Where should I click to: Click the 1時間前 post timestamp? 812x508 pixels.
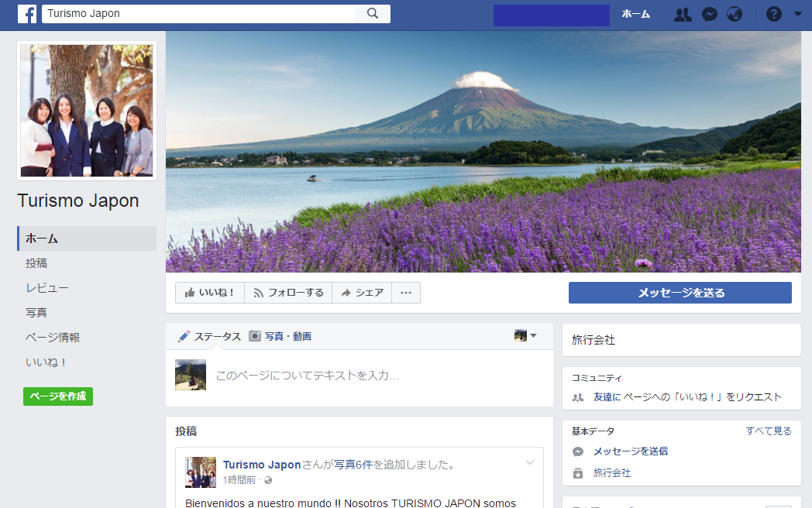point(239,480)
